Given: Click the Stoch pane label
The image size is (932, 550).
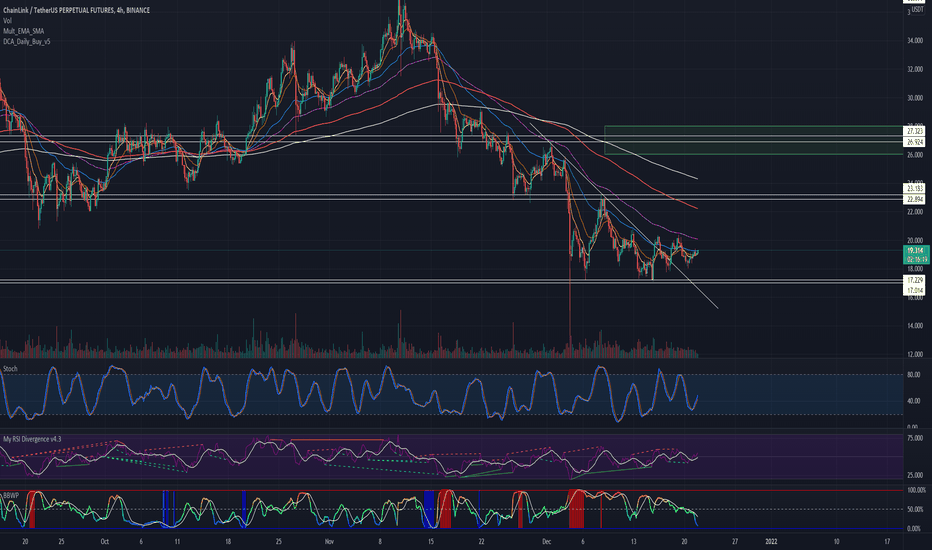Looking at the screenshot, I should pyautogui.click(x=10, y=369).
